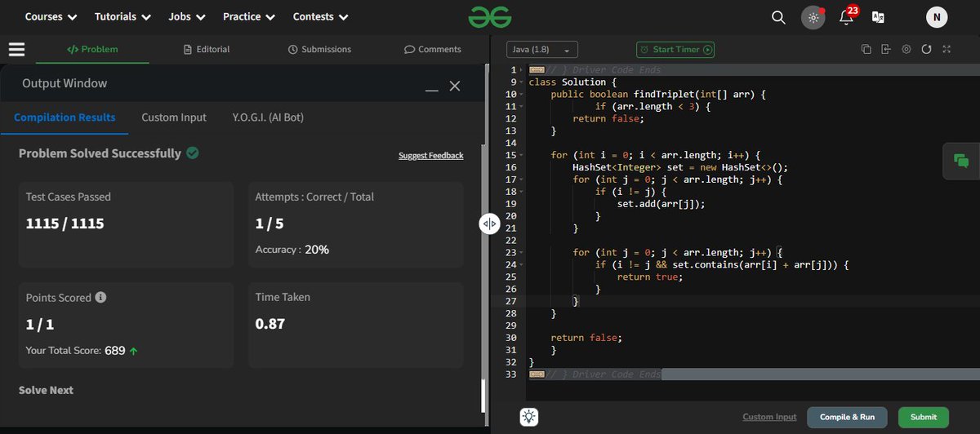Toggle light/dark theme sun icon
Screen dimensions: 980x434
click(813, 17)
